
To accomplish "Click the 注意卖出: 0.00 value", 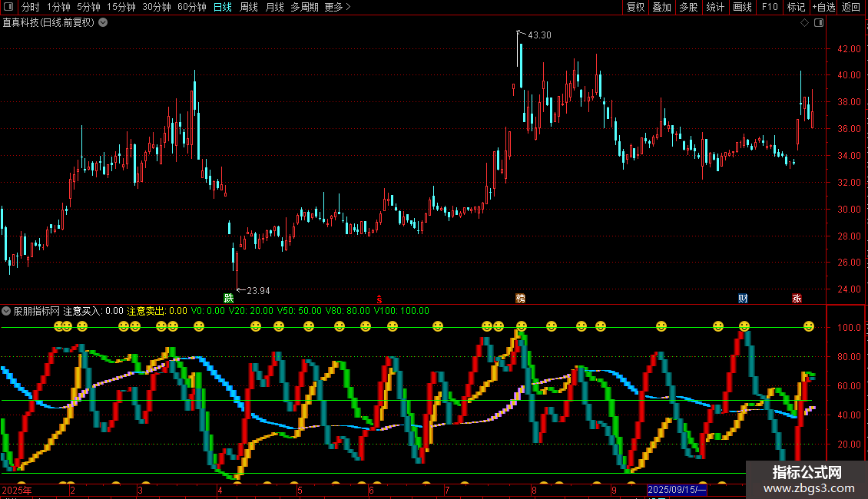I will pyautogui.click(x=157, y=311).
